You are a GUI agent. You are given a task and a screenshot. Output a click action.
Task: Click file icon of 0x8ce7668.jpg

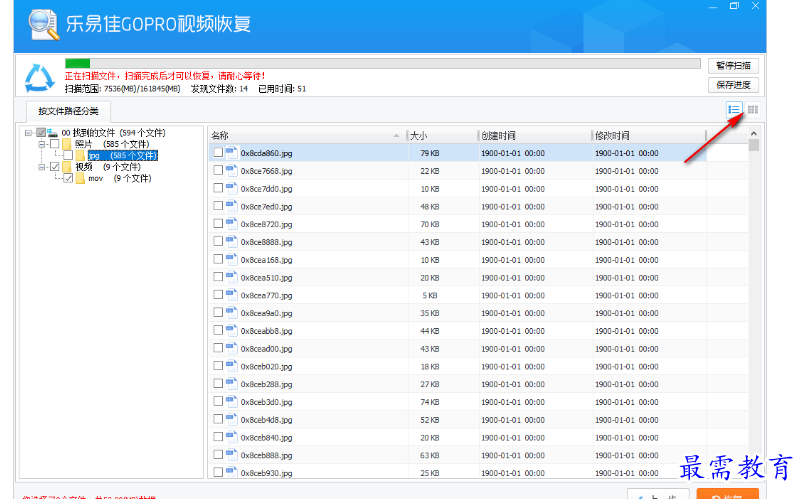[232, 171]
